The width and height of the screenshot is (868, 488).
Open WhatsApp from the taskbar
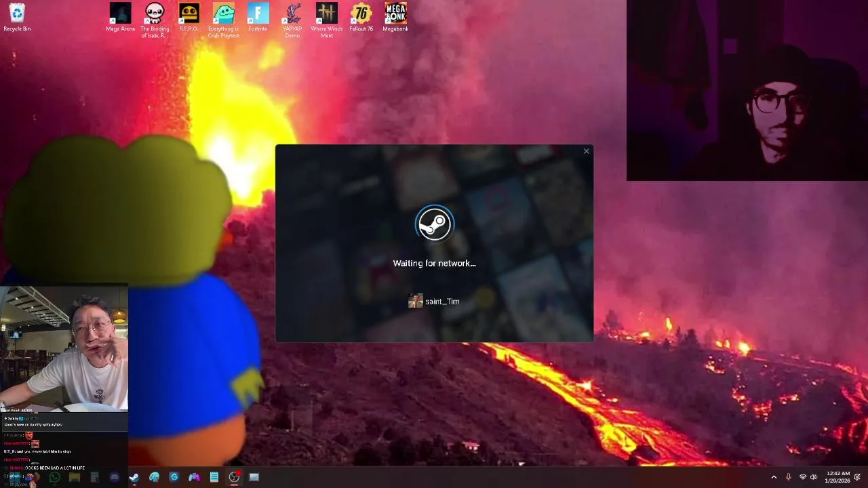click(54, 477)
